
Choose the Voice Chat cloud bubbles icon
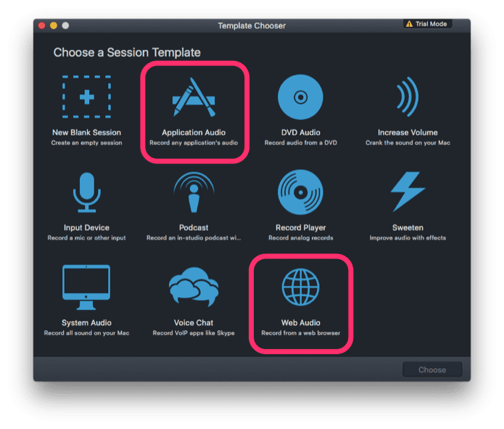194,287
